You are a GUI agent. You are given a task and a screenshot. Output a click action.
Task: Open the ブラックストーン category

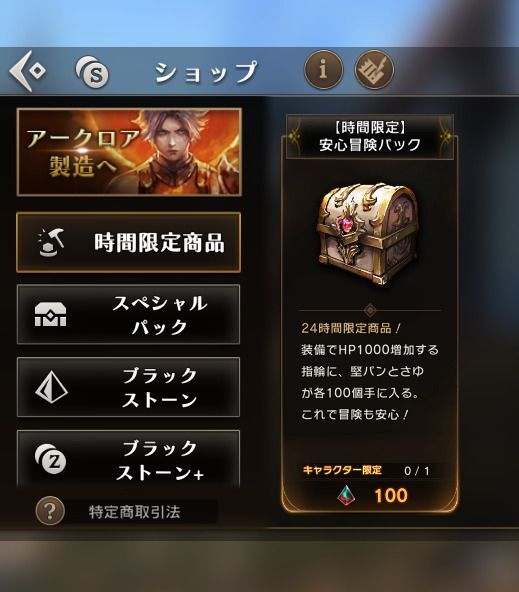tap(128, 387)
